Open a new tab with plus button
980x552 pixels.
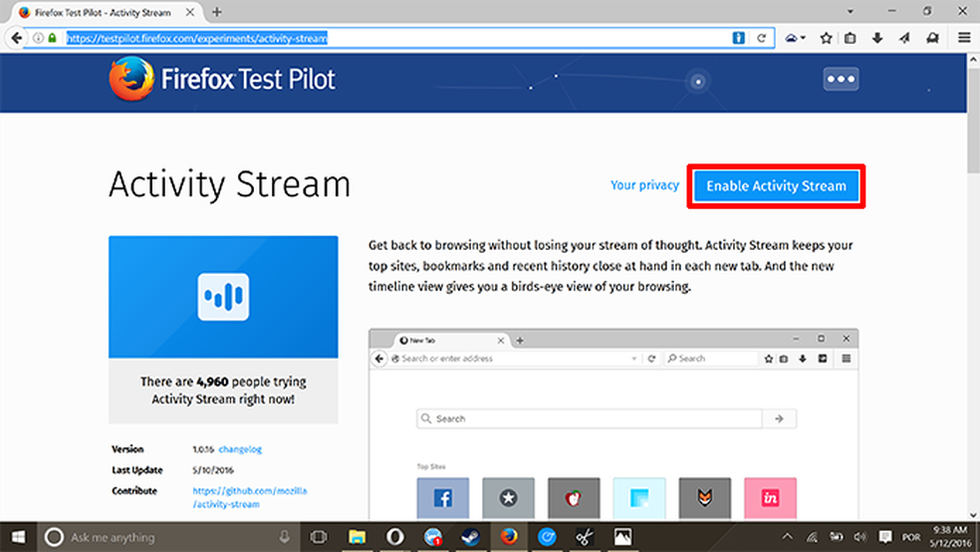[216, 11]
